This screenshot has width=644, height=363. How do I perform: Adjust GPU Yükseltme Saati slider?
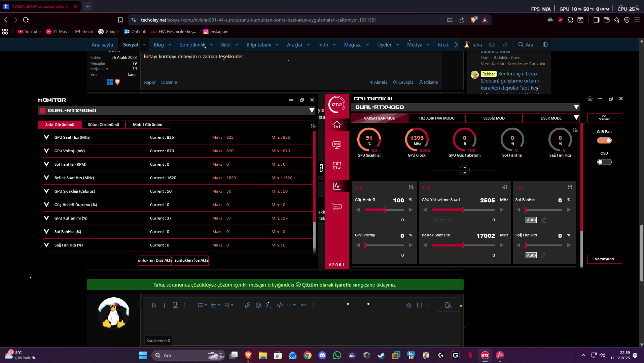(x=463, y=210)
